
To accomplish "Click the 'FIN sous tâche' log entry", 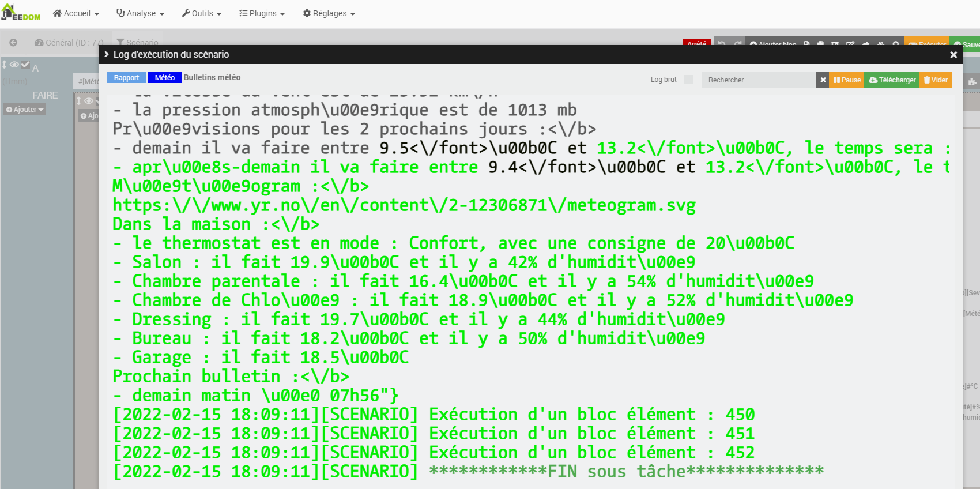I will click(x=469, y=472).
